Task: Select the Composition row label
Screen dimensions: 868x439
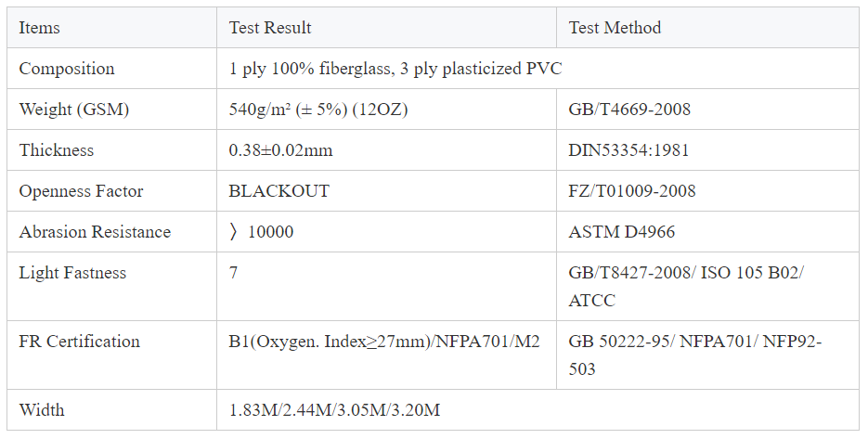Action: tap(67, 69)
